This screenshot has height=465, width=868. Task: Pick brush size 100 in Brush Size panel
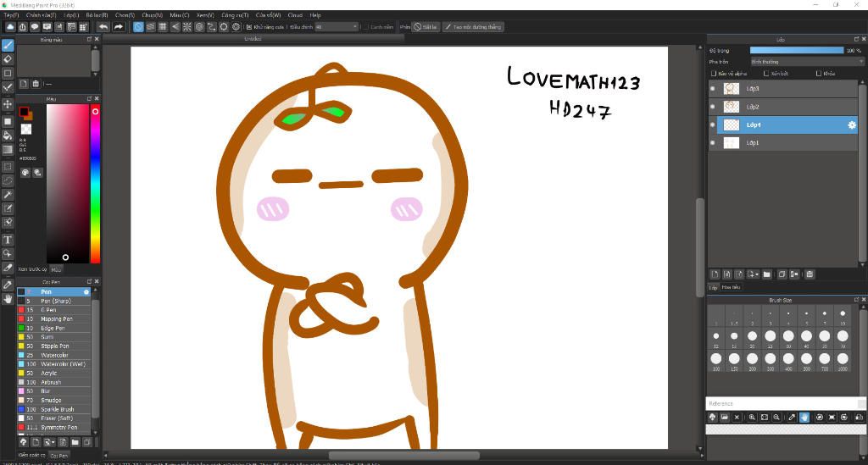(x=715, y=359)
